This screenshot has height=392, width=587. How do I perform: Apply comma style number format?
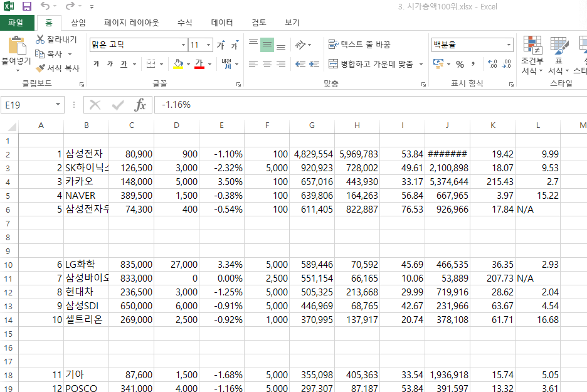[x=473, y=64]
